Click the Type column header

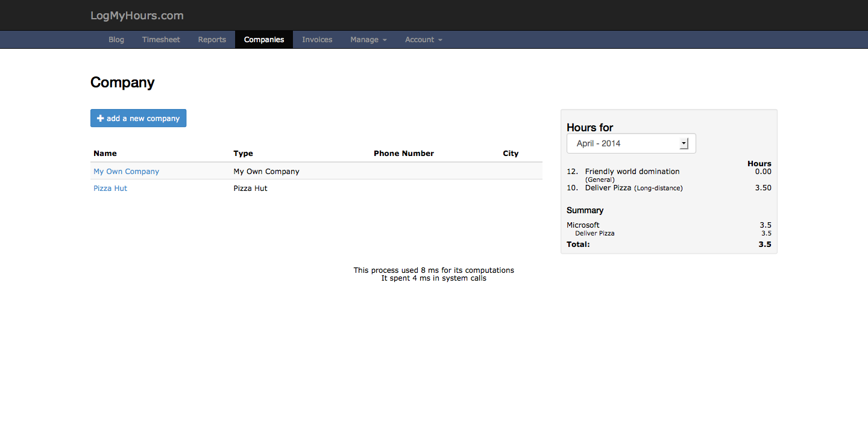pos(243,154)
